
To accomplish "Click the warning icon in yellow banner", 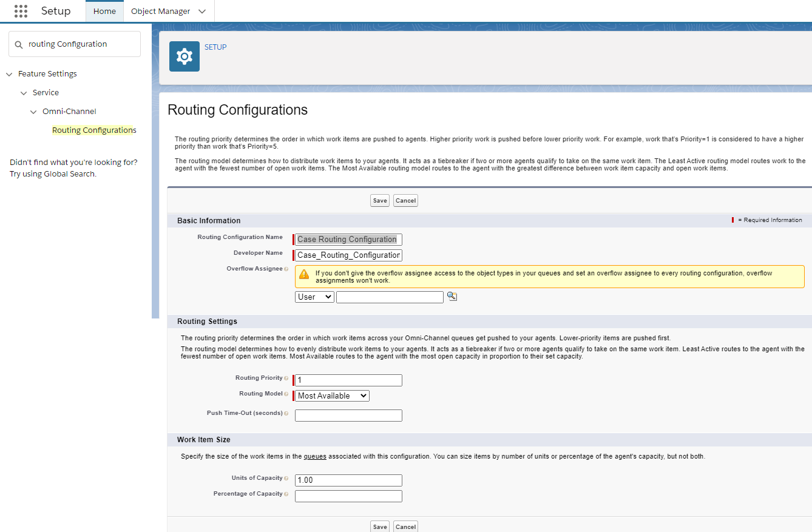I will [x=304, y=274].
